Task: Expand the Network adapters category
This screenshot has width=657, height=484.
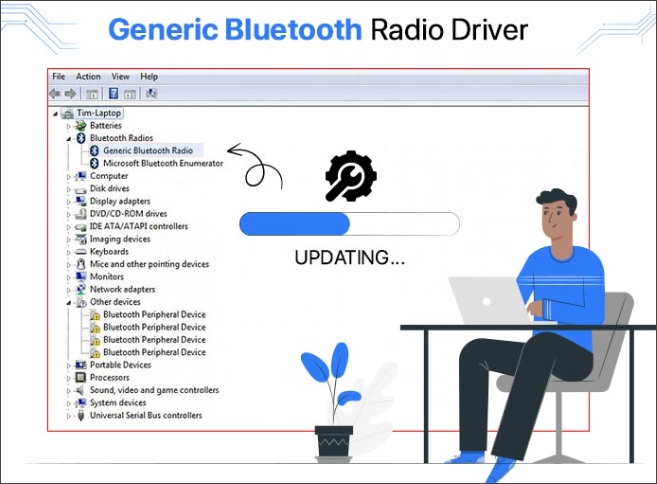Action: 69,290
